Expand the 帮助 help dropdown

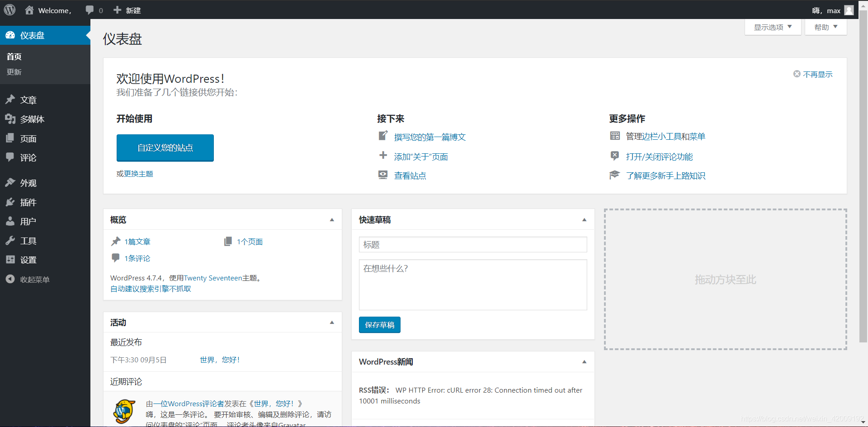tap(826, 27)
